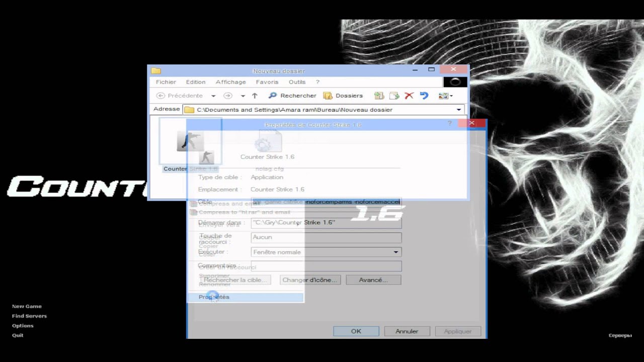This screenshot has height=362, width=644.
Task: Click Quit in the game menu
Action: (x=18, y=335)
